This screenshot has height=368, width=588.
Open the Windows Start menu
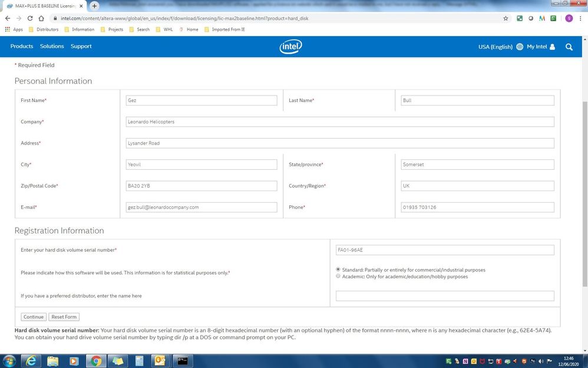pos(9,361)
